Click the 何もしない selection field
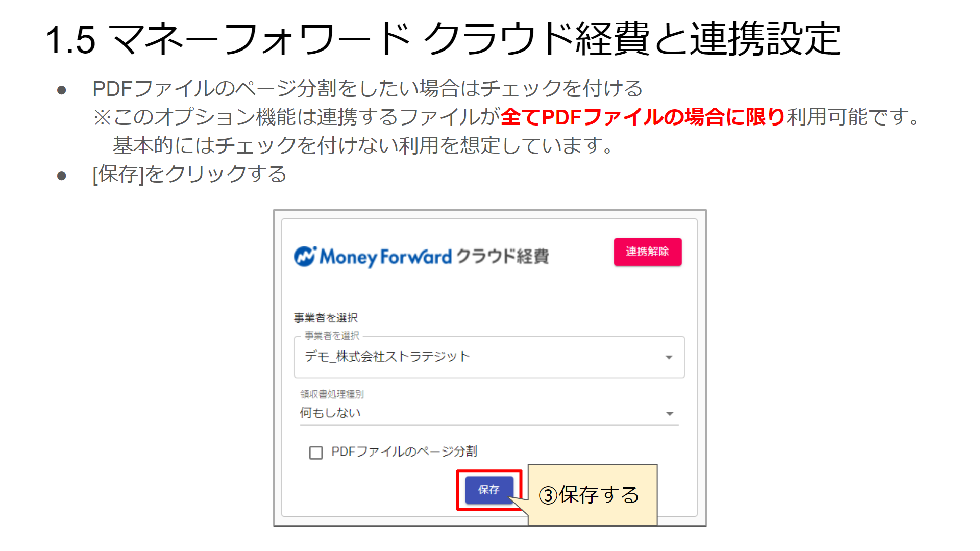The height and width of the screenshot is (551, 980). point(489,413)
